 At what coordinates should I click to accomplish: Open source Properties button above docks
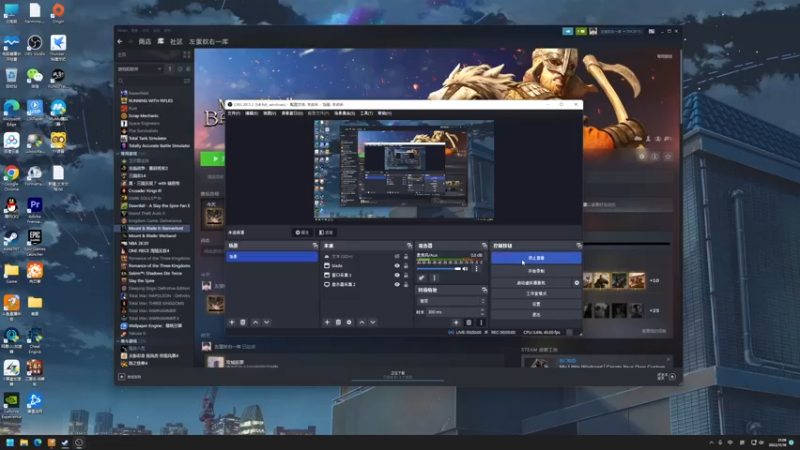click(302, 233)
